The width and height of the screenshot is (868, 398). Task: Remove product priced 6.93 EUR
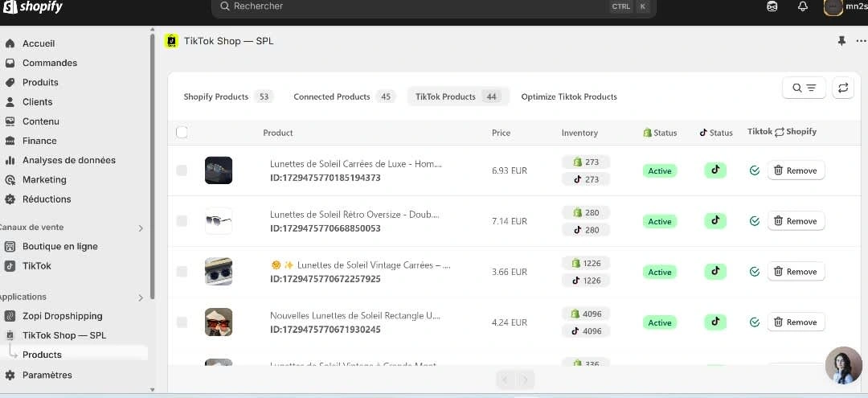[x=796, y=170]
